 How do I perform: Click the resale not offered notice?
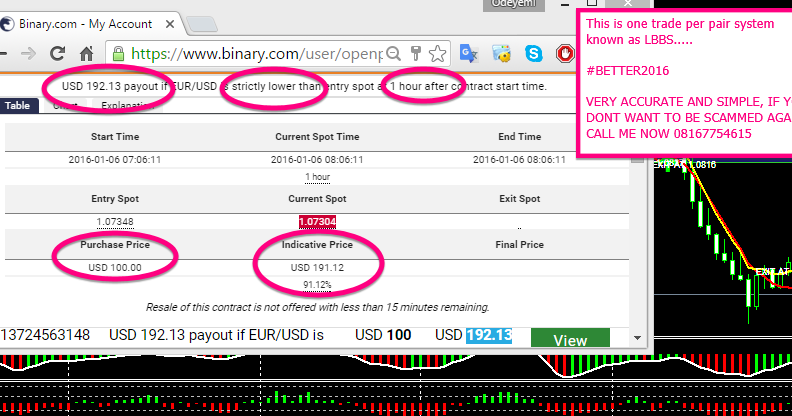coord(317,307)
